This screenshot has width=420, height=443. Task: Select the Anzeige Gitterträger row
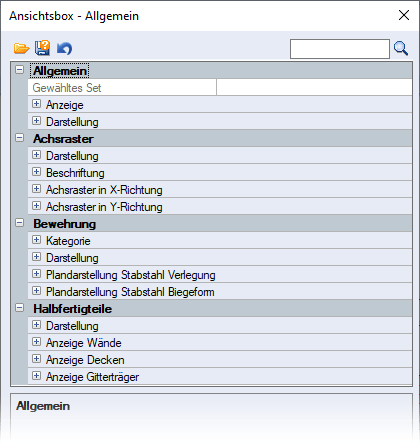click(x=220, y=377)
